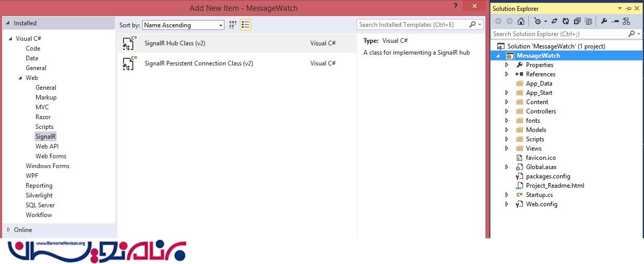
Task: Open help with the dialog question mark
Action: click(x=456, y=6)
